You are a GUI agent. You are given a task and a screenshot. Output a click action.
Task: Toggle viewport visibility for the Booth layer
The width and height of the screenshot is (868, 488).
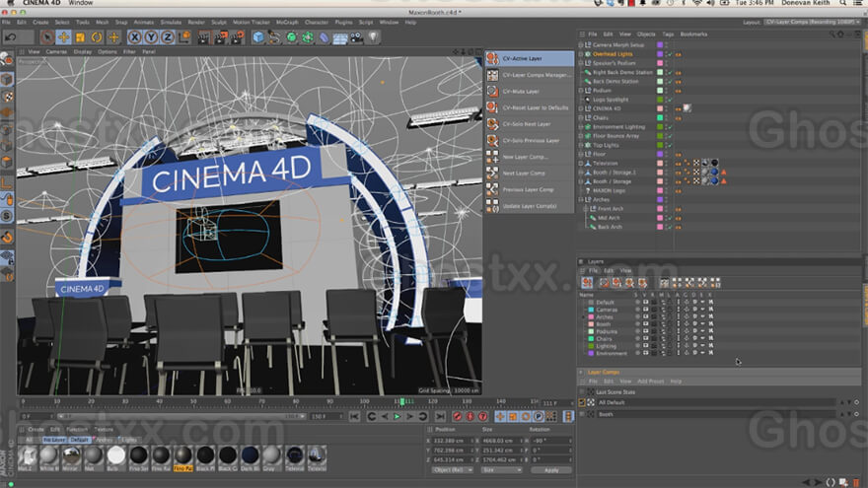coord(645,324)
